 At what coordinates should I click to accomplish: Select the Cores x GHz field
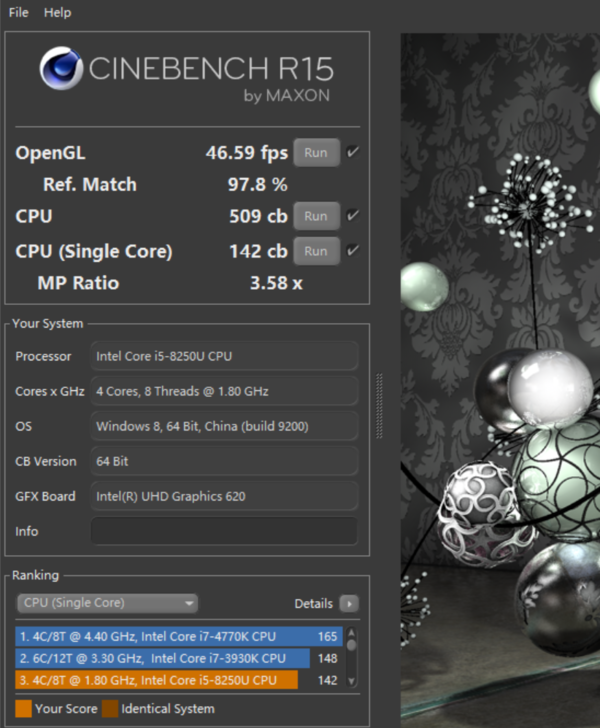224,391
